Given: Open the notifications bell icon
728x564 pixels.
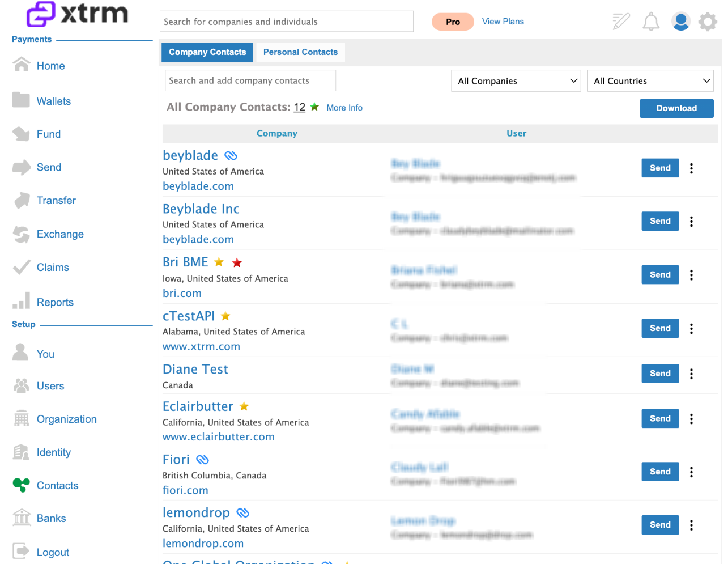Looking at the screenshot, I should (x=651, y=22).
